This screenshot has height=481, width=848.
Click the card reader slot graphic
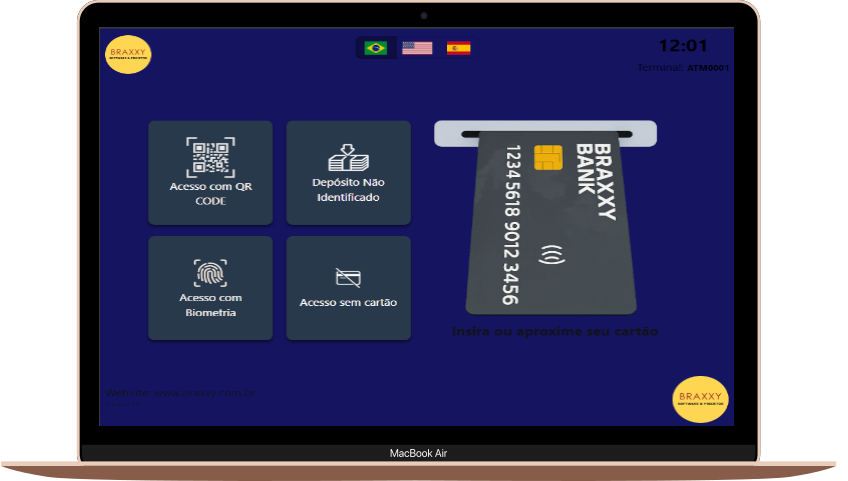[546, 133]
